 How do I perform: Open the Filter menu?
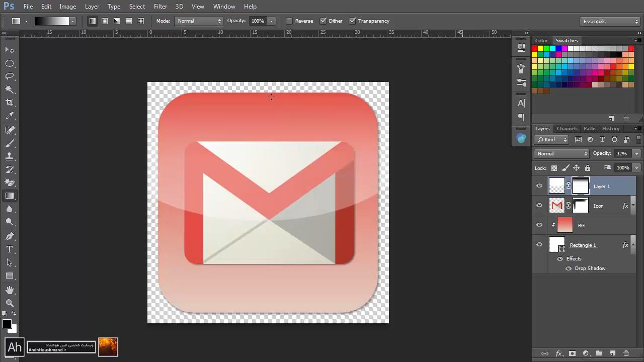(x=160, y=7)
